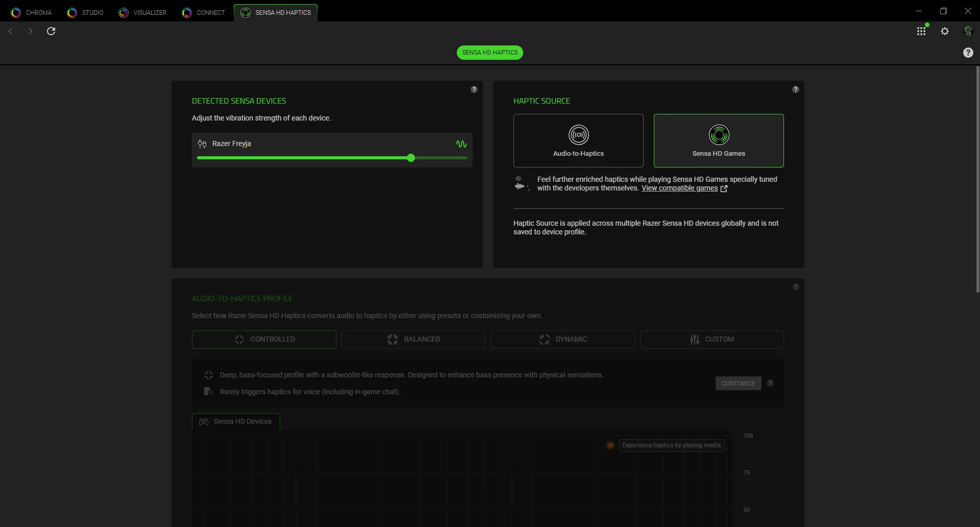Choose the Controlled profile preset

264,340
